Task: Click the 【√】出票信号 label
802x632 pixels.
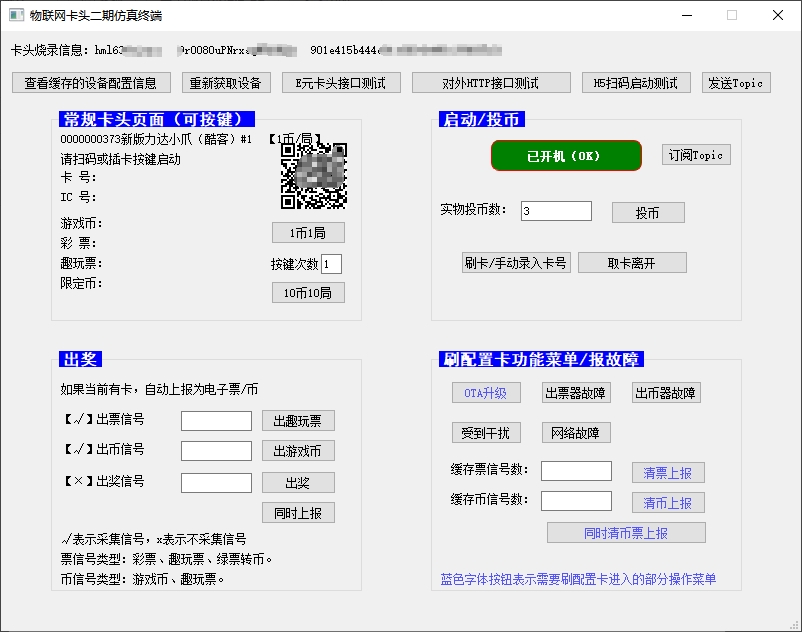Action: point(103,419)
